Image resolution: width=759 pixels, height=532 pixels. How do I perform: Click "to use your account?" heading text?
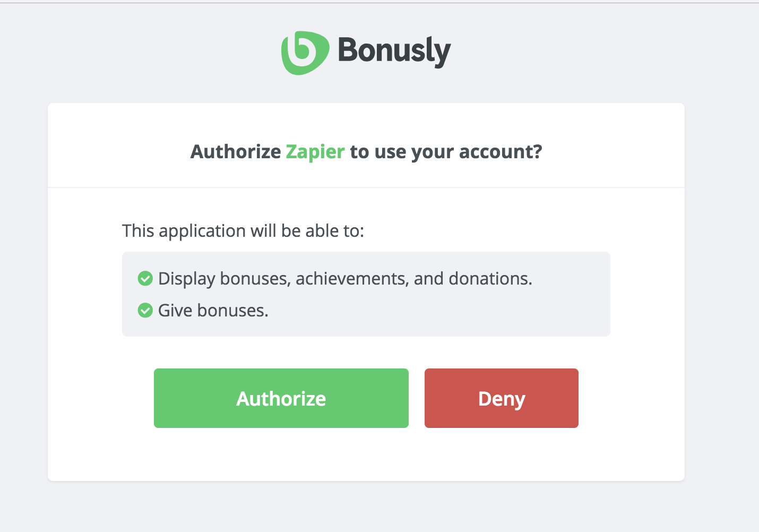click(x=446, y=152)
